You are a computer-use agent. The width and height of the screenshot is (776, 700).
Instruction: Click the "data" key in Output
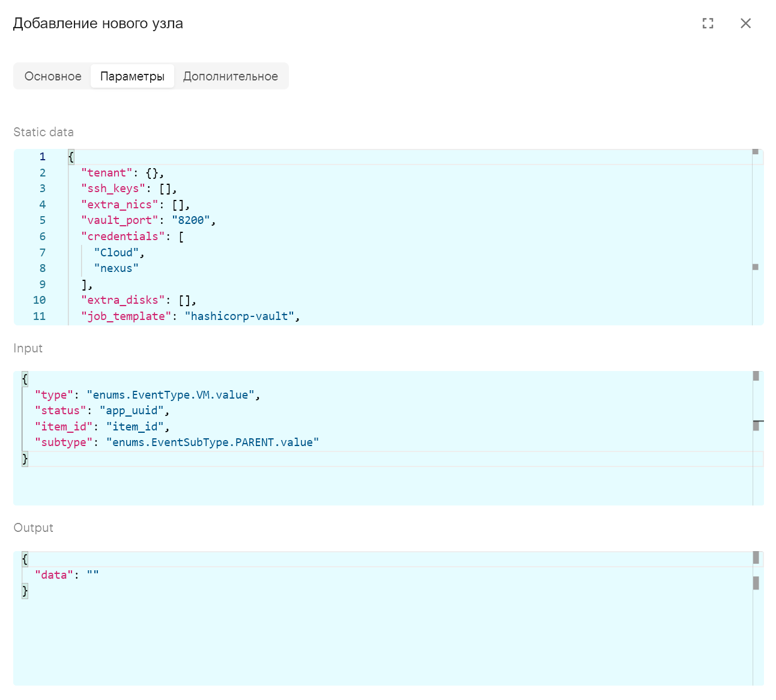(x=54, y=575)
